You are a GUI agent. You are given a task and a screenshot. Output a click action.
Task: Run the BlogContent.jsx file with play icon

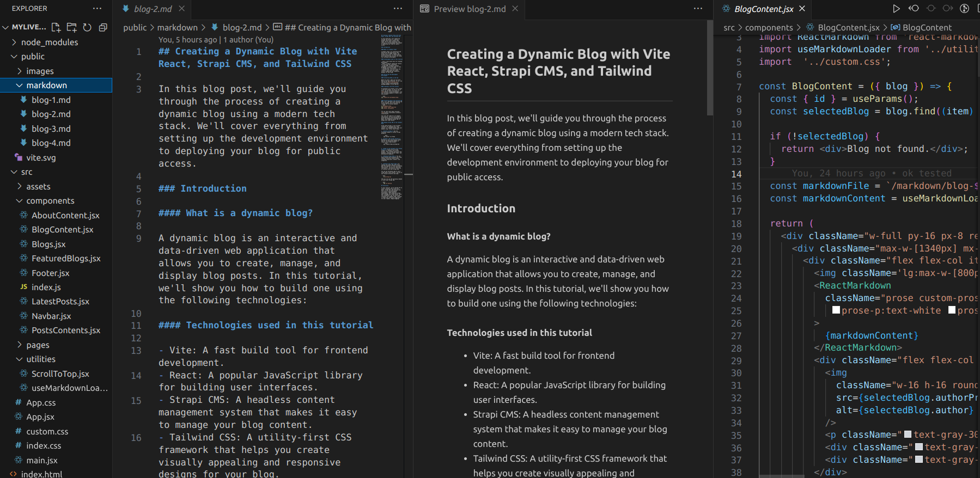[x=896, y=9]
